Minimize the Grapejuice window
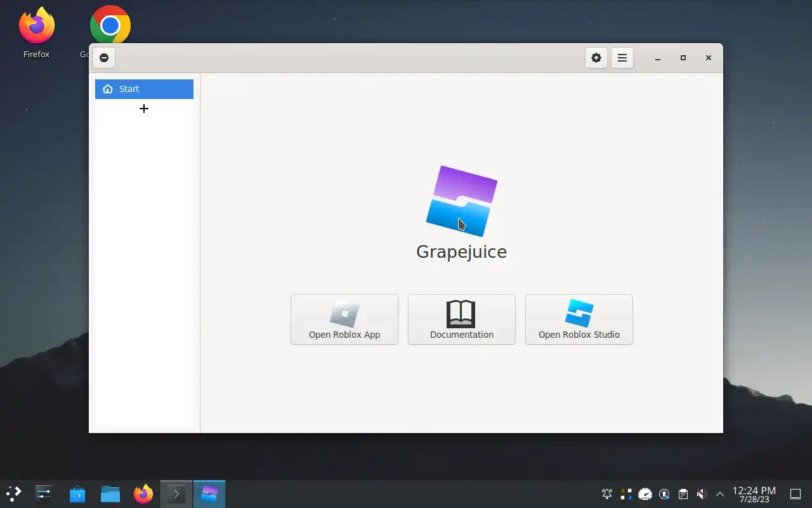Viewport: 812px width, 508px height. coord(658,58)
